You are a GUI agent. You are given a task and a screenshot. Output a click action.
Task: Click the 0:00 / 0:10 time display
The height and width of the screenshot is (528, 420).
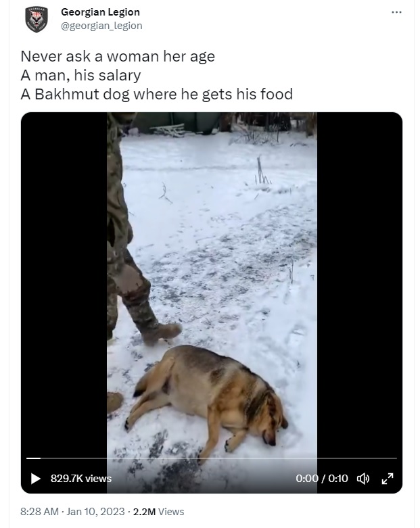pyautogui.click(x=322, y=478)
